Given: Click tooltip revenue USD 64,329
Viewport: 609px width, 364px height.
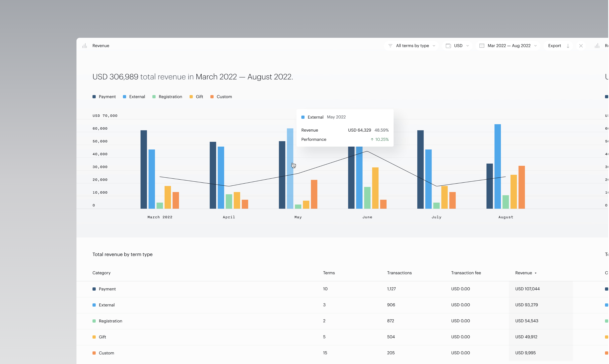Looking at the screenshot, I should (360, 130).
